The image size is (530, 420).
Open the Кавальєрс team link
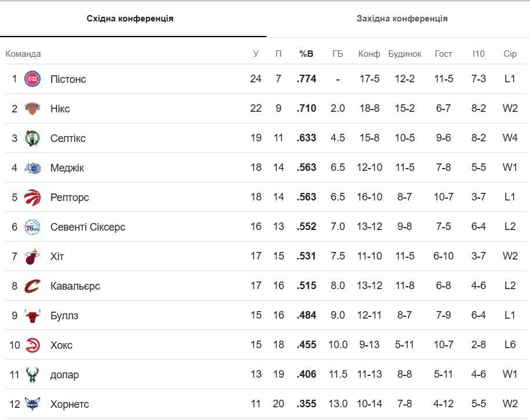coord(75,286)
